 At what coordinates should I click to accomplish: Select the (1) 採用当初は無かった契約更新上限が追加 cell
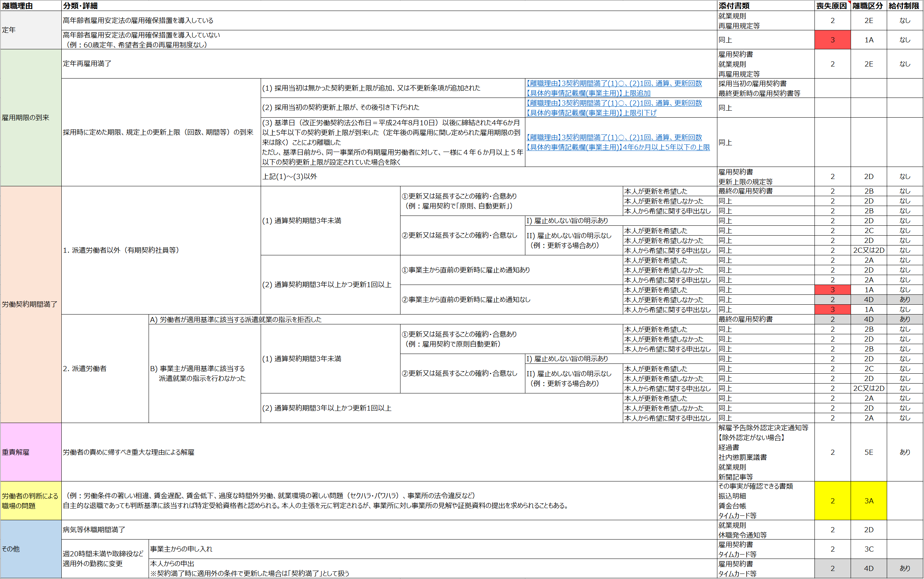click(x=393, y=88)
